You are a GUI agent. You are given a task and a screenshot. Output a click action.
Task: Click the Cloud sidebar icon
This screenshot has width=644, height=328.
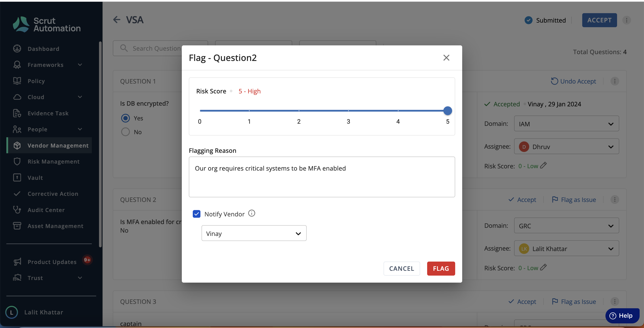tap(17, 97)
